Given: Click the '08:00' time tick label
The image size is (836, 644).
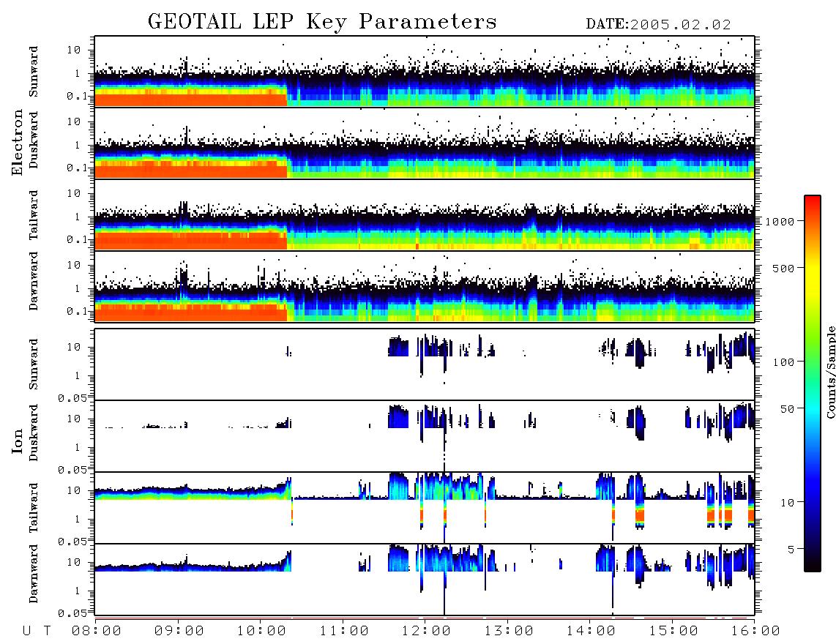Looking at the screenshot, I should tap(96, 631).
